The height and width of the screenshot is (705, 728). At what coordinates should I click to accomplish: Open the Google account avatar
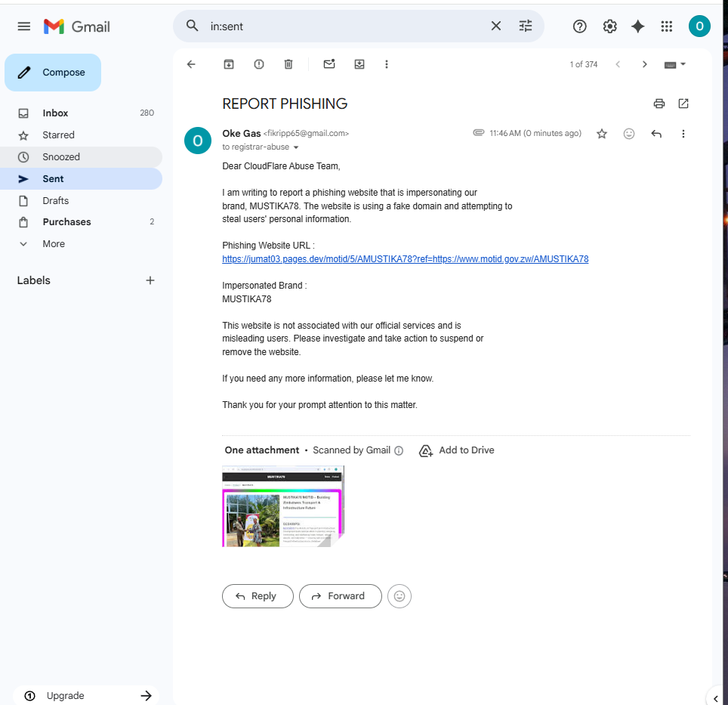click(699, 26)
